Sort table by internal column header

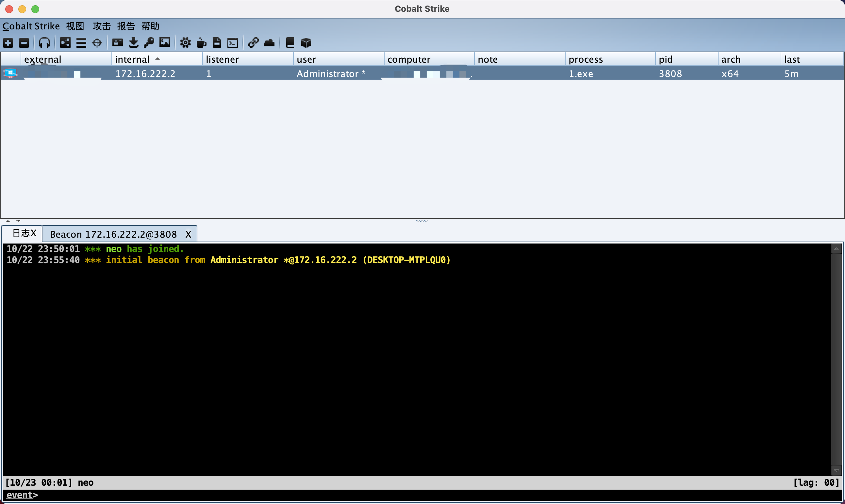point(133,59)
